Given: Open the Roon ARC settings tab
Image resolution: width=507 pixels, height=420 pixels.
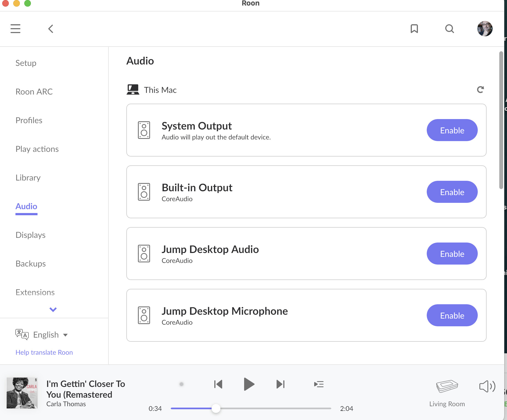Looking at the screenshot, I should [x=34, y=91].
